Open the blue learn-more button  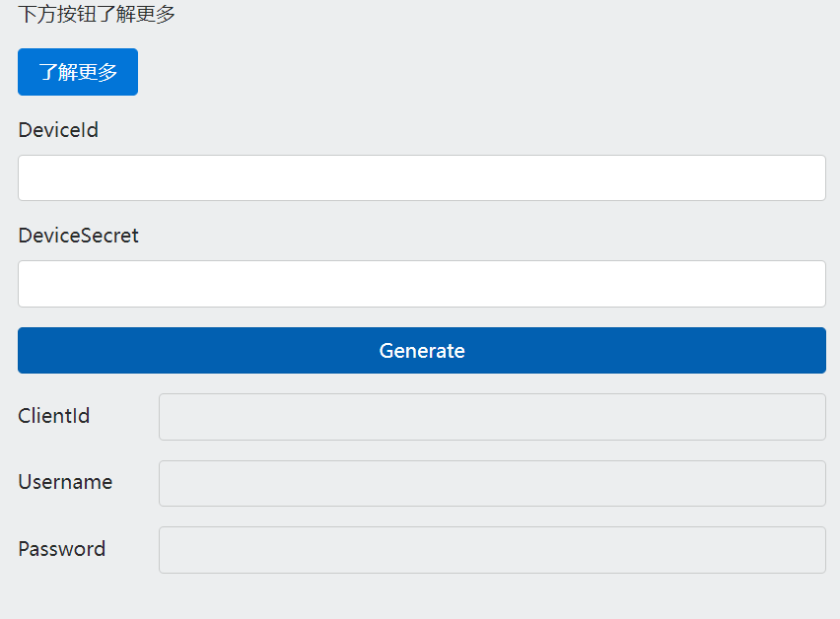78,72
